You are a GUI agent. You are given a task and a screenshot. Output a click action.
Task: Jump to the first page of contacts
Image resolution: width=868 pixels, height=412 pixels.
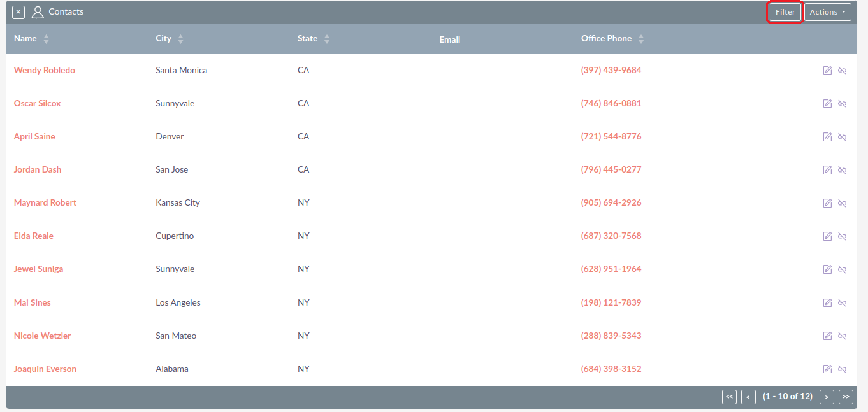(729, 397)
